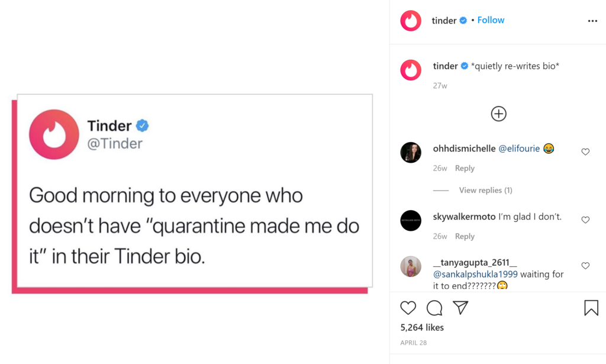Open skywalkermoto's black profile avatar
Screen dimensions: 606x364
[411, 221]
